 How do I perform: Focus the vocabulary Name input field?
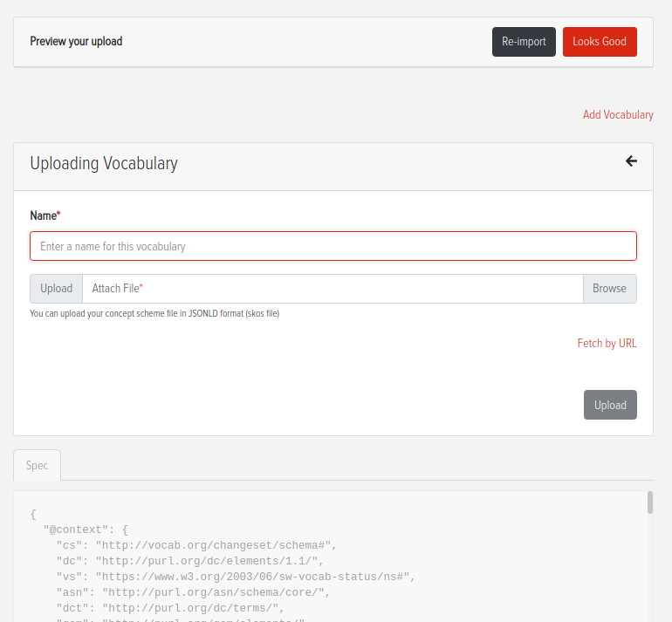coord(333,246)
